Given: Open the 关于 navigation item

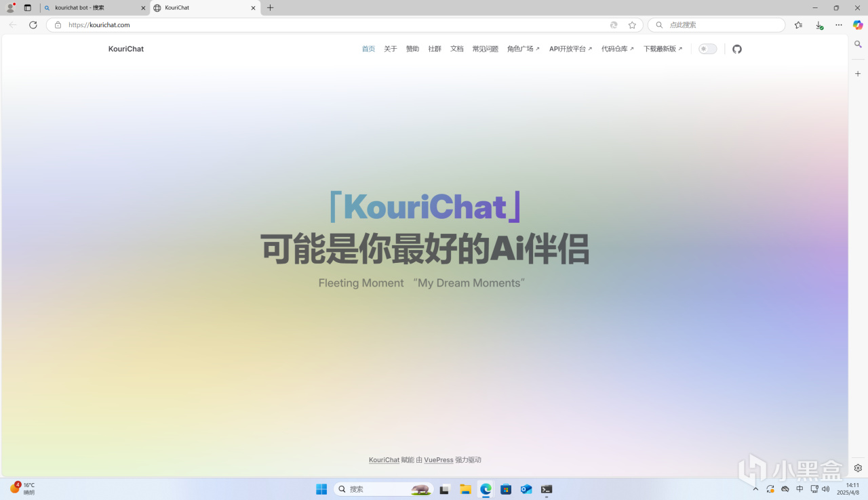Looking at the screenshot, I should (391, 49).
